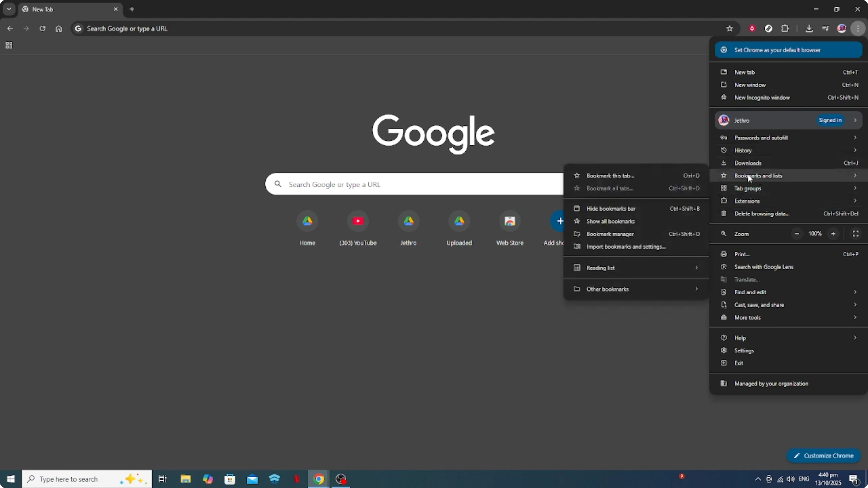The width and height of the screenshot is (868, 488).
Task: Open the red recorder extension icon
Action: click(752, 29)
